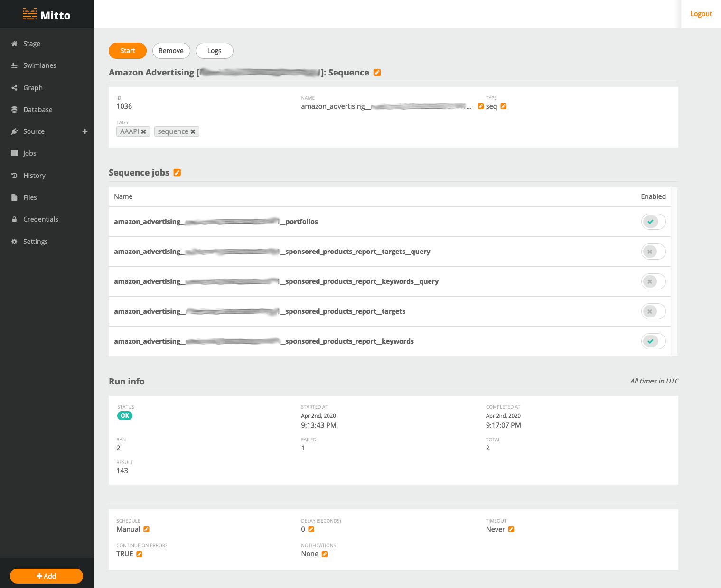Image resolution: width=721 pixels, height=588 pixels.
Task: Disable the sponsored_products_report_keywords job toggle
Action: (653, 341)
